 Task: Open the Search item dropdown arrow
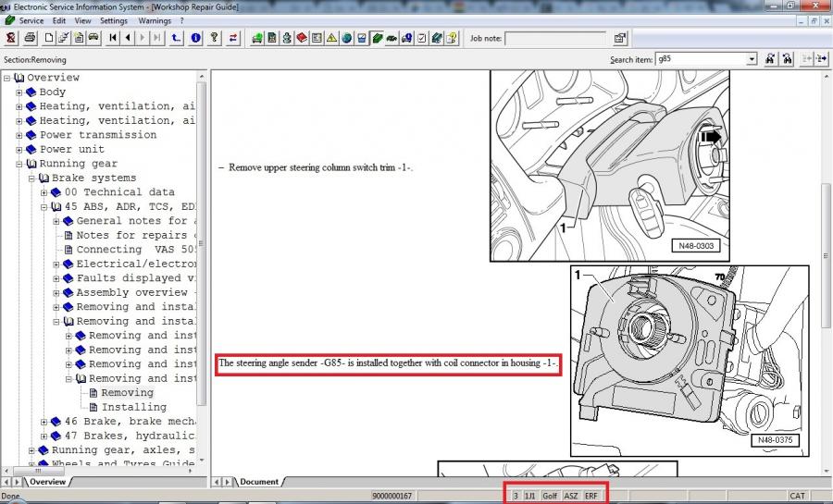751,59
